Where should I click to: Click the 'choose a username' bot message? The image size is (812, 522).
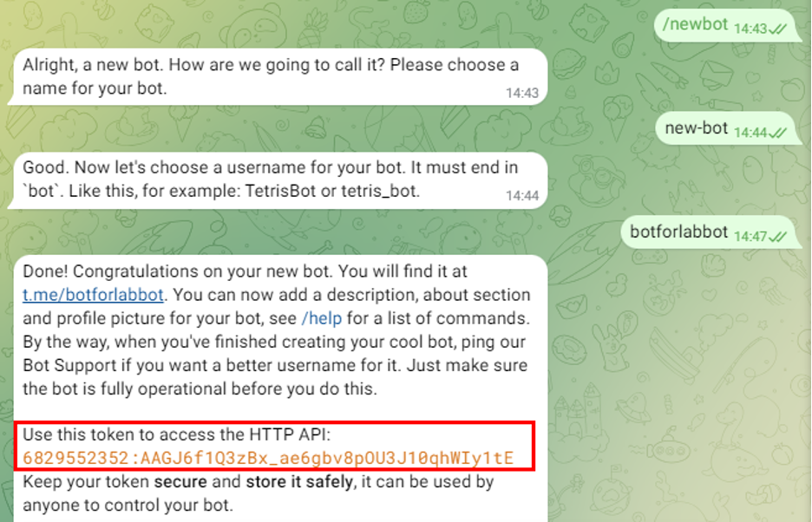(x=278, y=179)
